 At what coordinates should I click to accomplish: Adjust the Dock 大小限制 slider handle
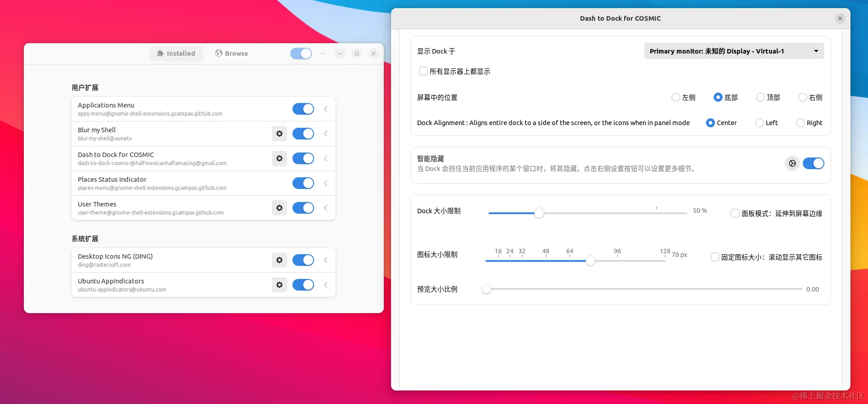click(539, 213)
